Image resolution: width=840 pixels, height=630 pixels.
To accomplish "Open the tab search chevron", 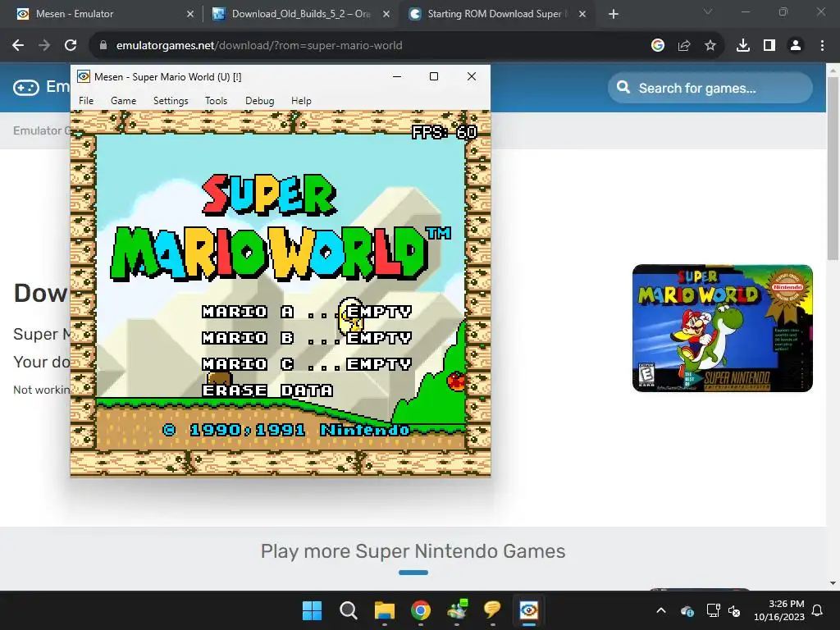I will click(x=708, y=11).
